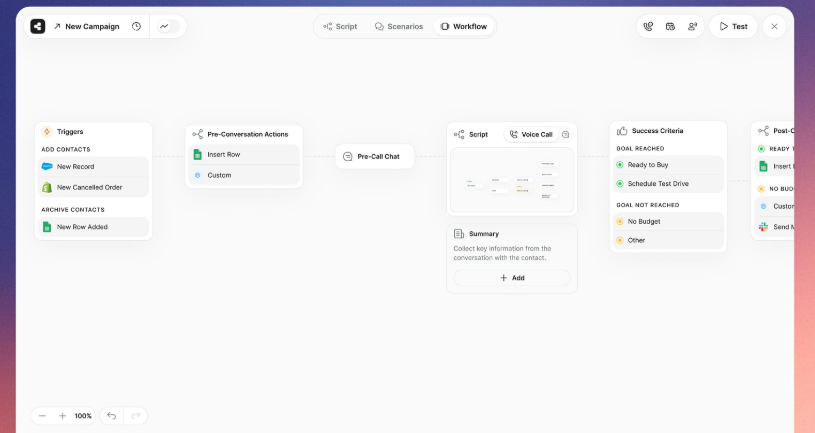
Task: Select the New Cancelled Order trigger
Action: pyautogui.click(x=94, y=187)
